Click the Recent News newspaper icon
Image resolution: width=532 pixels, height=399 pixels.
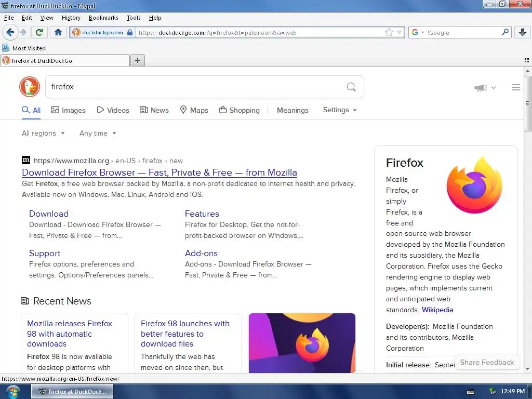pyautogui.click(x=25, y=301)
